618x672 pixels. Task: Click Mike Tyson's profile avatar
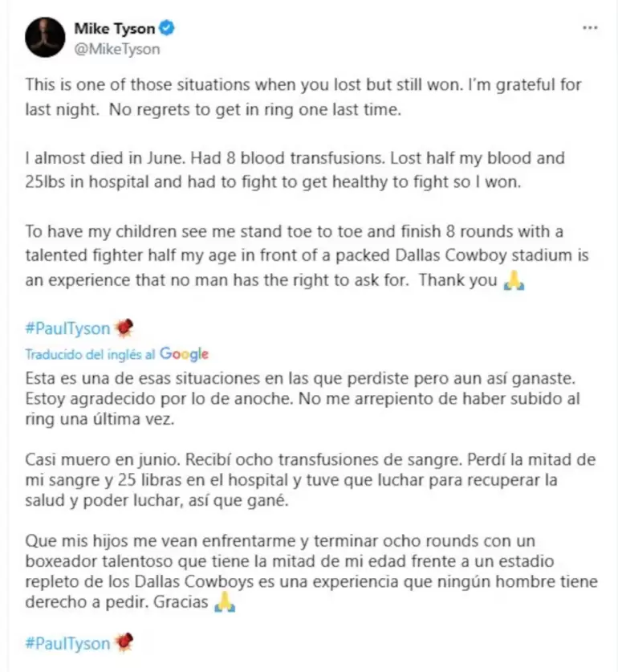click(x=45, y=38)
